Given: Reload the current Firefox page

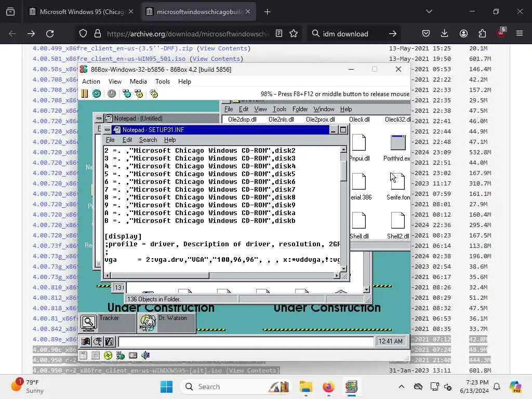Looking at the screenshot, I should [50, 34].
